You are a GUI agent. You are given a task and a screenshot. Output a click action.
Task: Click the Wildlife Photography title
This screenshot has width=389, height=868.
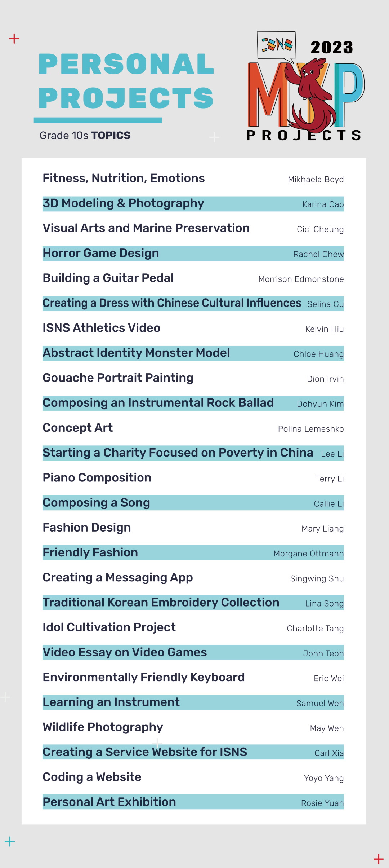103,727
